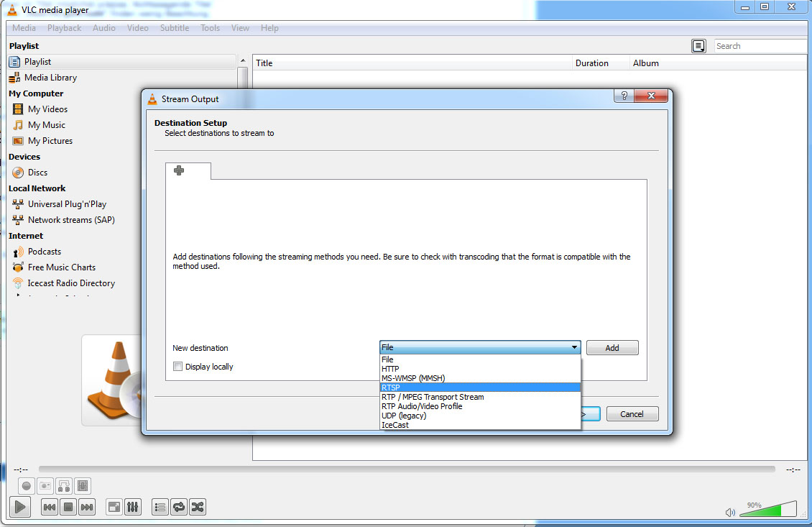The height and width of the screenshot is (527, 812).
Task: Open Podcasts under Internet
Action: pyautogui.click(x=44, y=252)
